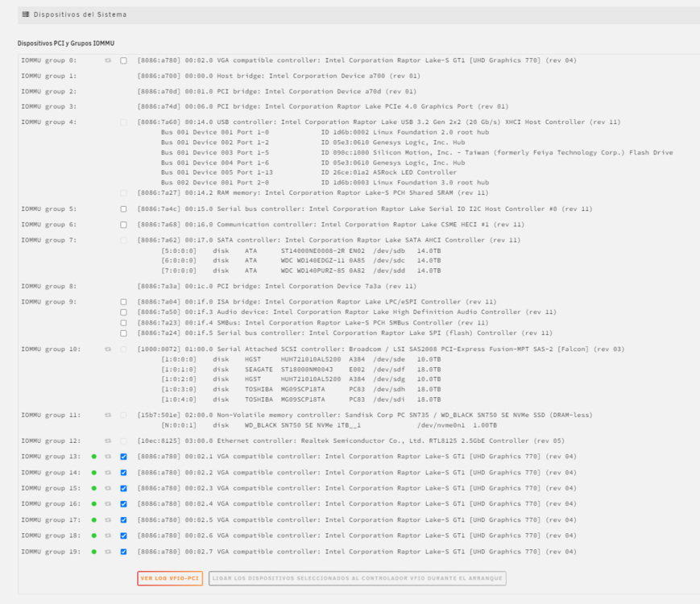This screenshot has height=604, width=700.
Task: Check the High Definition Audio Controller box
Action: point(124,312)
